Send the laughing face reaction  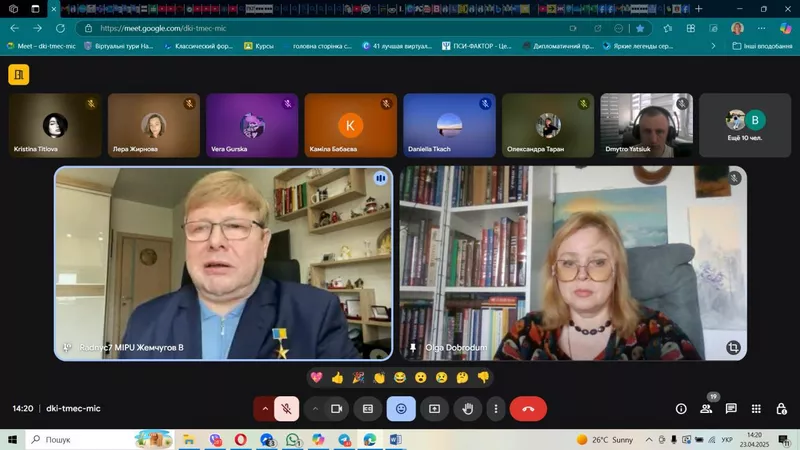[x=400, y=378]
